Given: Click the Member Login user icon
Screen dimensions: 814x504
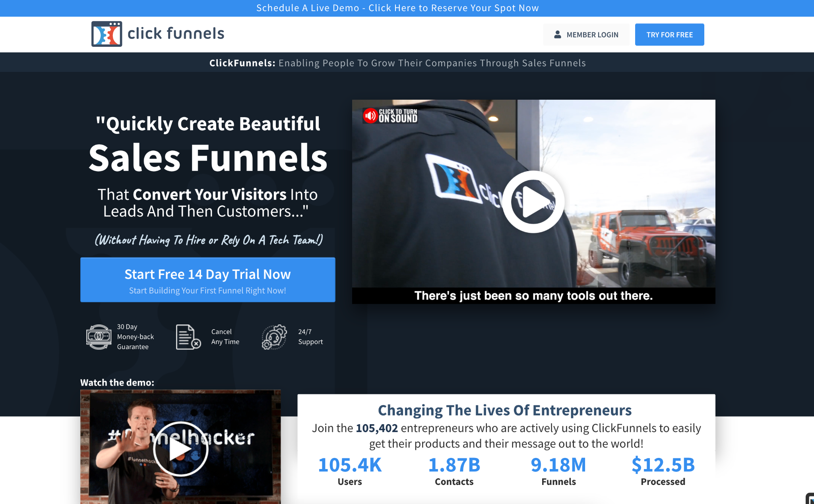Looking at the screenshot, I should coord(558,35).
